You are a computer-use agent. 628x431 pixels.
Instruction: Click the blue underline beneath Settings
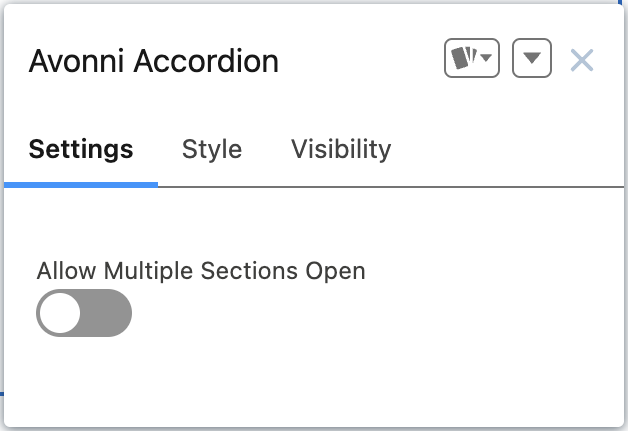(x=81, y=184)
